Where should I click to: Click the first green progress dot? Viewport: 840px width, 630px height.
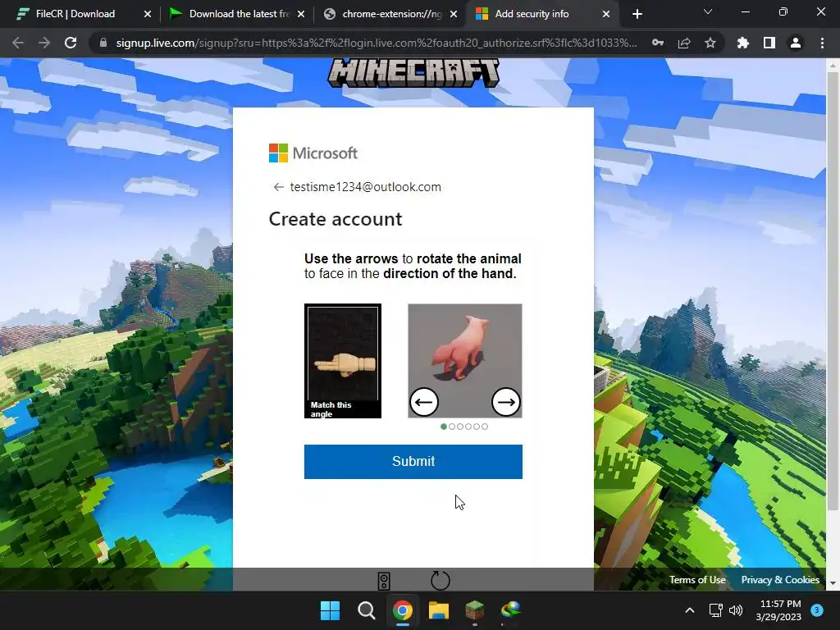(444, 427)
